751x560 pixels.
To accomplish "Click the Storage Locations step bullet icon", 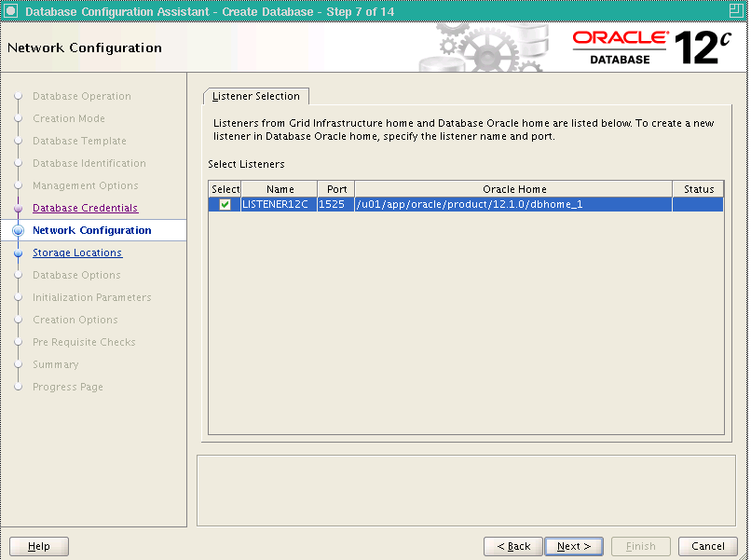I will [18, 253].
